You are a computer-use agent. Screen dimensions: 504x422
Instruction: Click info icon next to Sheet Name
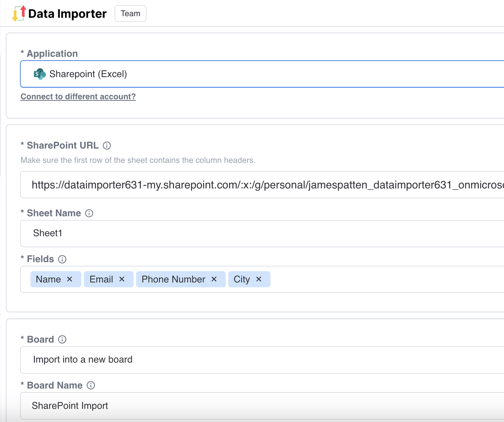coord(89,213)
